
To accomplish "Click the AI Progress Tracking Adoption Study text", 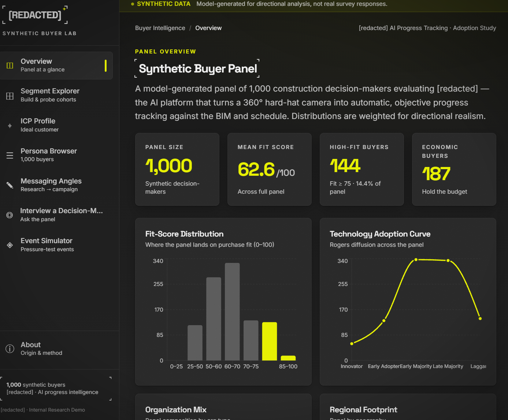I will pyautogui.click(x=427, y=28).
